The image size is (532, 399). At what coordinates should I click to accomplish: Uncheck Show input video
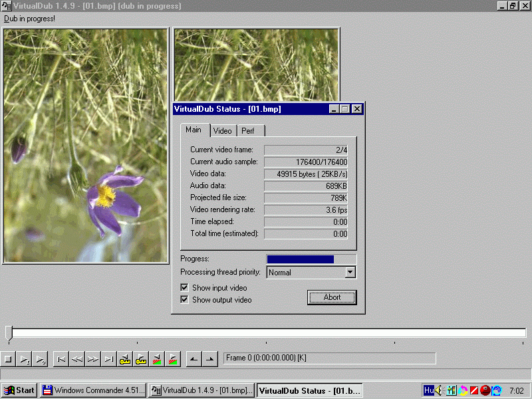point(184,288)
